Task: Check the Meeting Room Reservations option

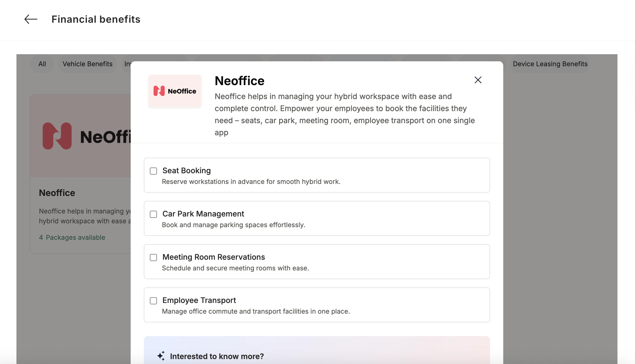Action: click(x=153, y=258)
